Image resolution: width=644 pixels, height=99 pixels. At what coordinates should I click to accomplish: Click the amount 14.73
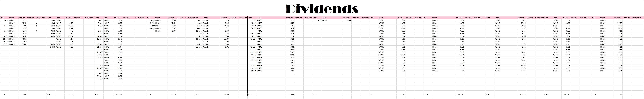pos(225,26)
